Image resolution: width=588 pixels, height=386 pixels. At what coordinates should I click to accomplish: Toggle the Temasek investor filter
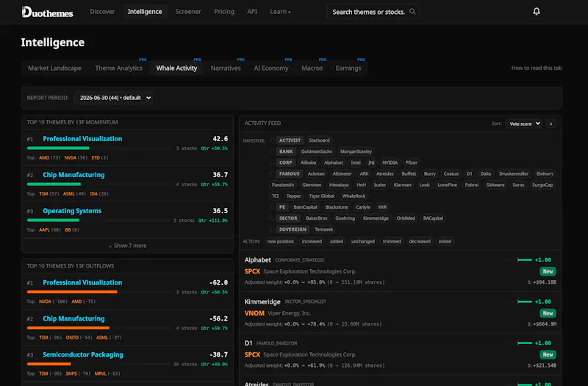point(323,229)
